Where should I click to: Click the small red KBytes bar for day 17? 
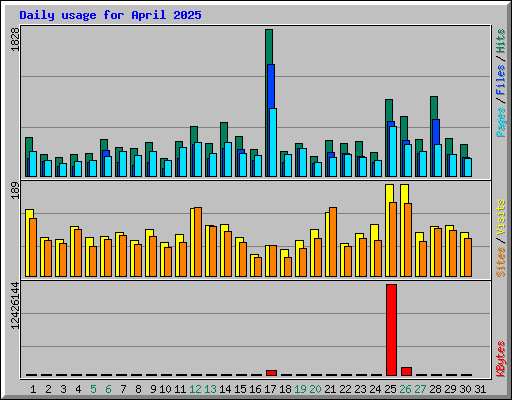(x=271, y=373)
